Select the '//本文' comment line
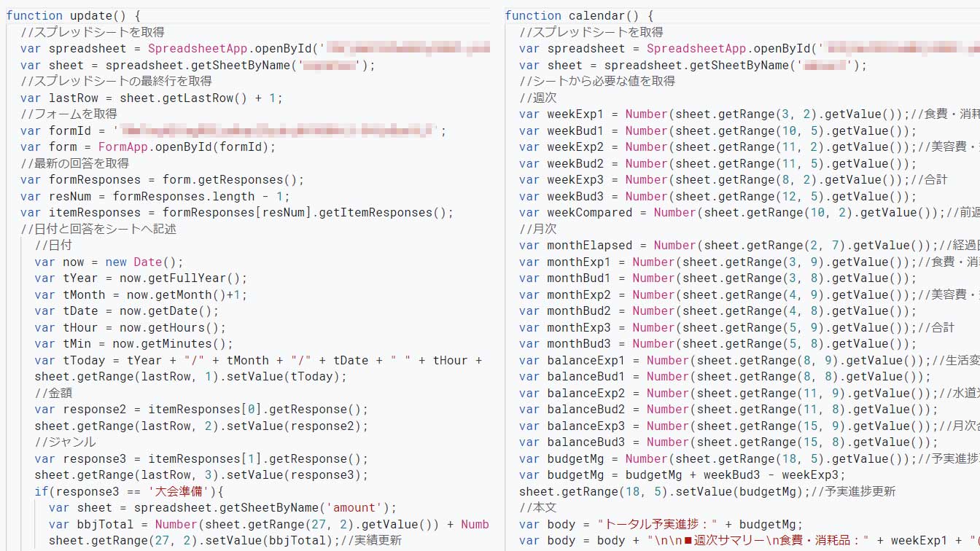 point(538,507)
